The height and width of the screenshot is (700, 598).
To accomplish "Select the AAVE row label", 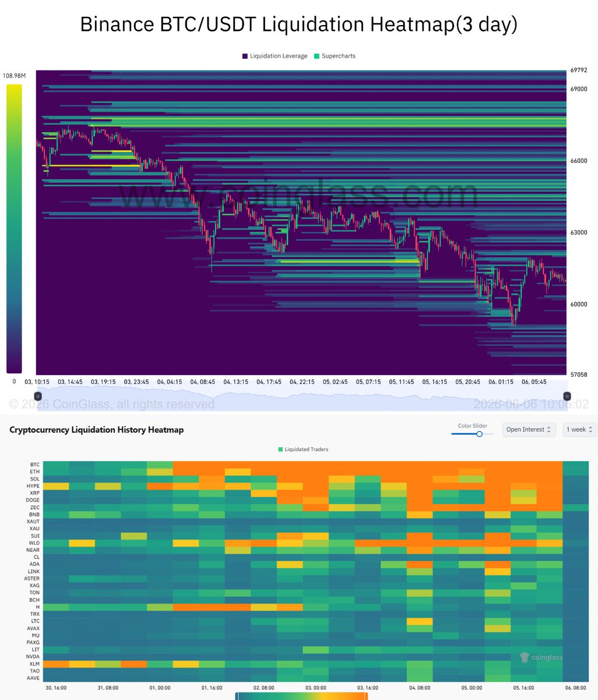I will 33,678.
